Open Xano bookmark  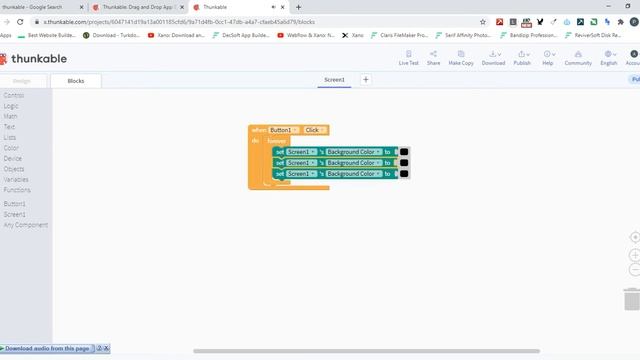353,36
